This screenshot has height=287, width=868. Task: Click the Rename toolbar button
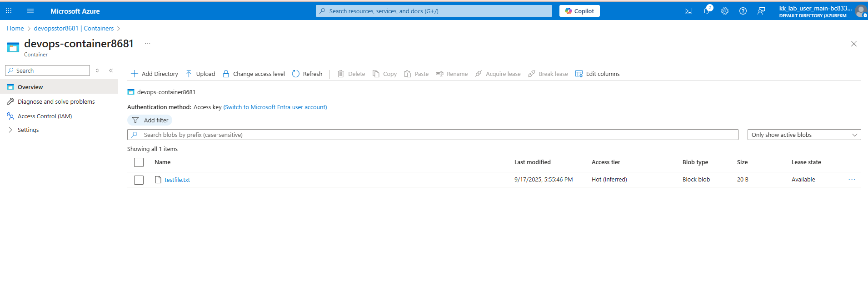click(x=452, y=74)
